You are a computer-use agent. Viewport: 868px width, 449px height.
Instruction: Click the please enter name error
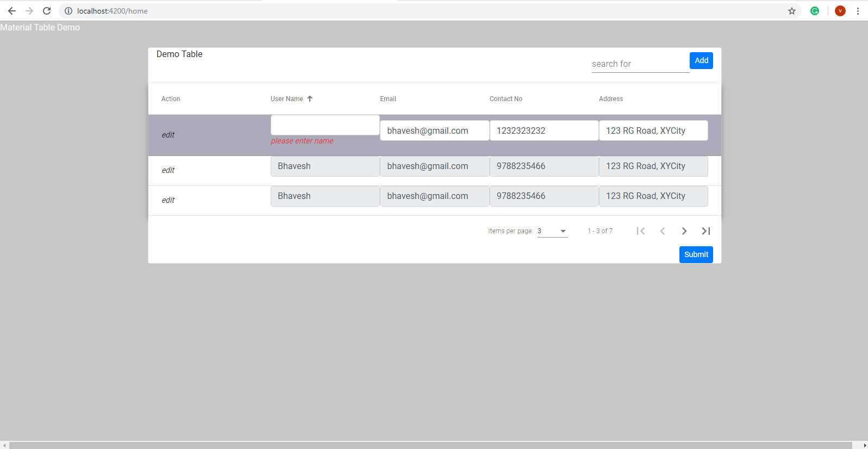302,141
